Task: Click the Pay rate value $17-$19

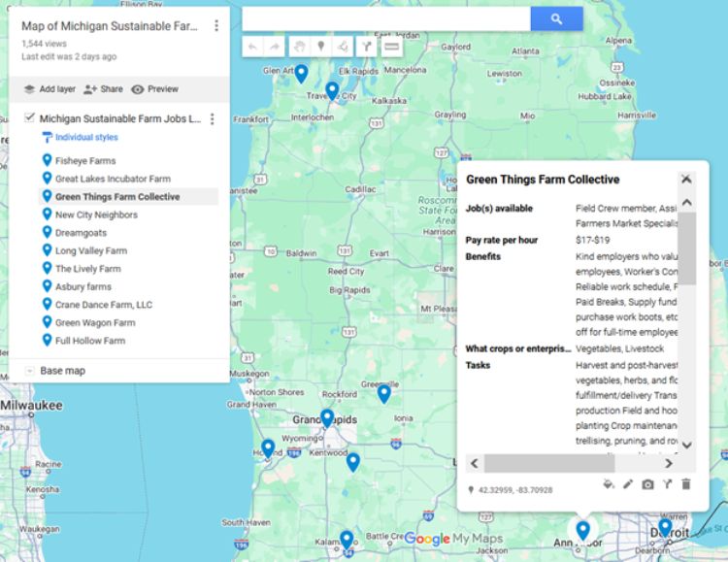Action: tap(592, 240)
